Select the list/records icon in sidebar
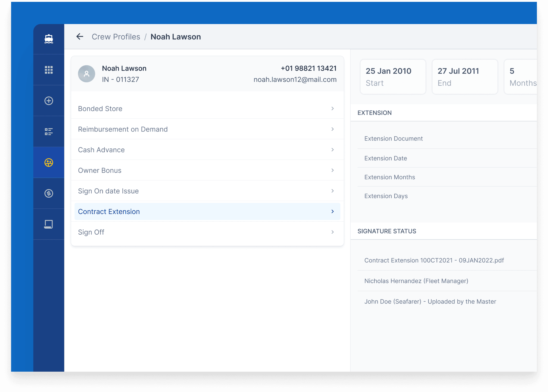The width and height of the screenshot is (548, 392). point(49,132)
